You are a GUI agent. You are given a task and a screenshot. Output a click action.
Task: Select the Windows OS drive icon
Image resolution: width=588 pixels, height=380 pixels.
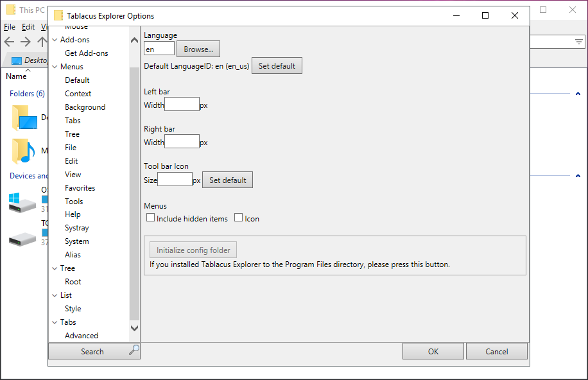22,203
